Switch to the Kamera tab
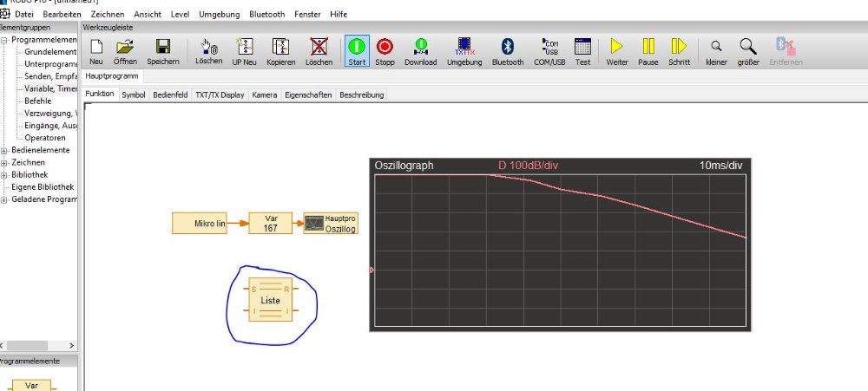 [x=264, y=94]
